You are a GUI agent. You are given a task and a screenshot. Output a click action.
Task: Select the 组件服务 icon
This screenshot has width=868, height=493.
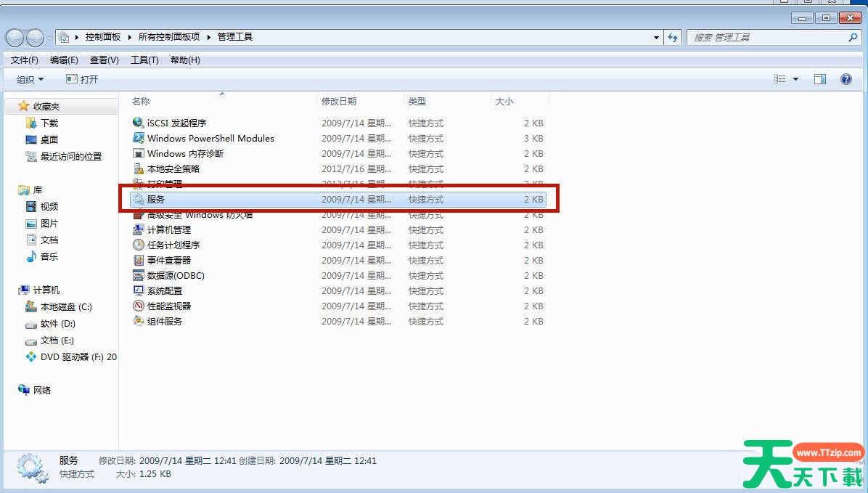139,321
